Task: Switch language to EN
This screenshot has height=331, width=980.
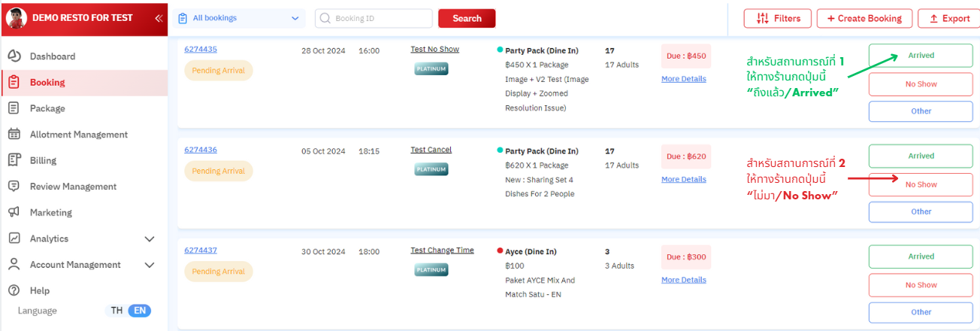Action: click(139, 311)
